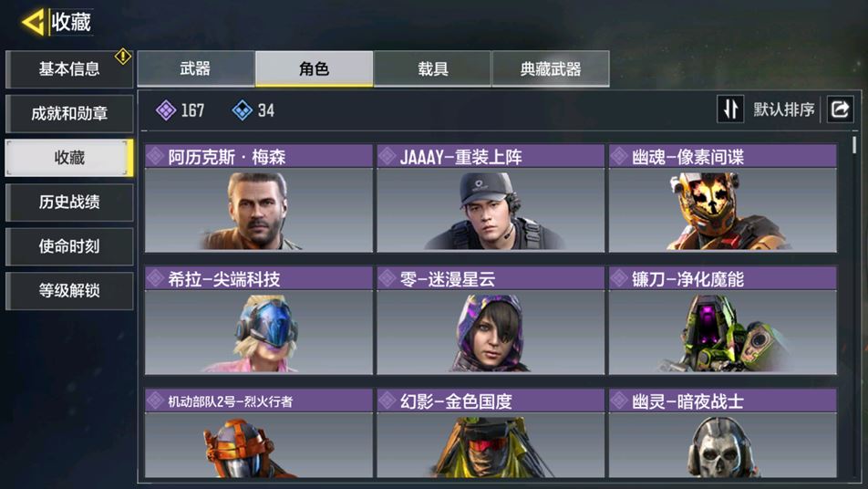Open 历史战绩 from the sidebar
Screen dimensions: 868x489
coord(69,203)
